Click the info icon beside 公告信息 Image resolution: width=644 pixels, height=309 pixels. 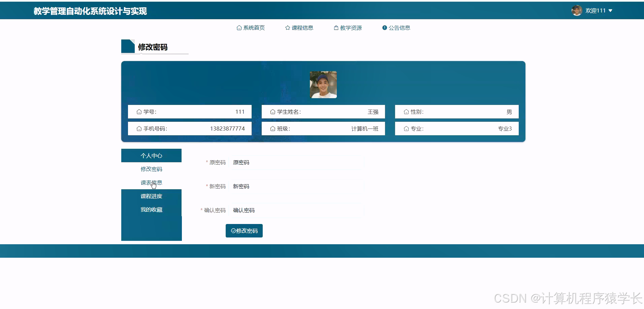(385, 28)
